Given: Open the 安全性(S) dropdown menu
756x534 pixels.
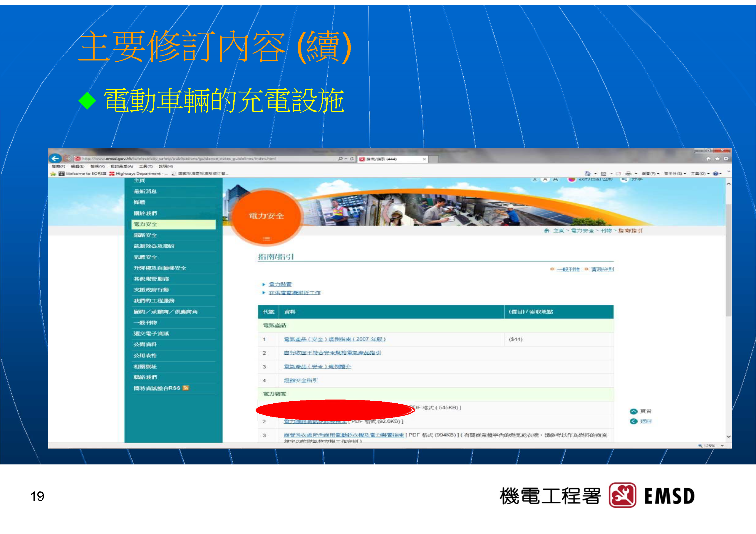Looking at the screenshot, I should [675, 174].
